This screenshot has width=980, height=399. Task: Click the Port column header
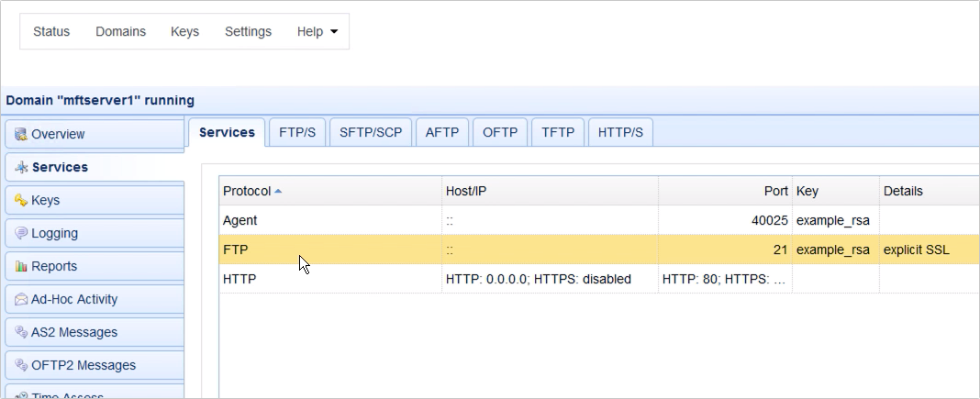pyautogui.click(x=776, y=191)
